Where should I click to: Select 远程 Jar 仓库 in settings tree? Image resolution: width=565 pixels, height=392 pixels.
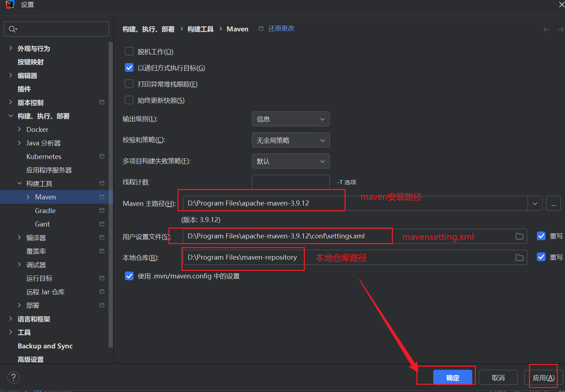(x=45, y=292)
